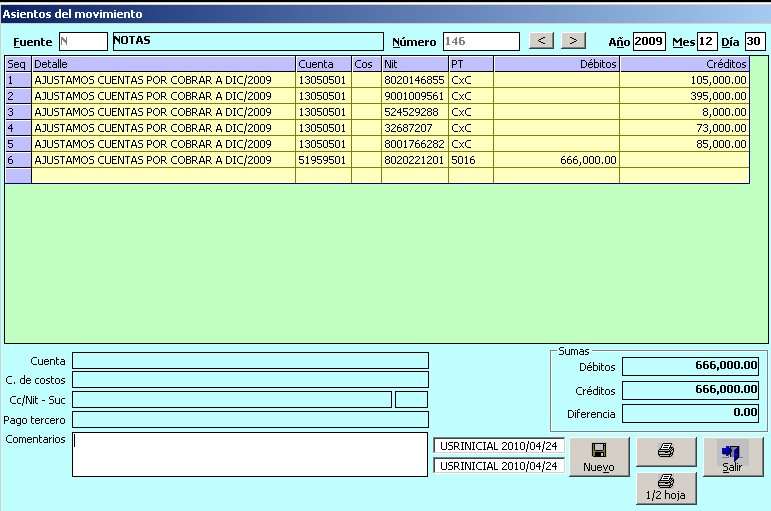Click credit amount 105,000.00
The image size is (771, 511).
(685, 80)
